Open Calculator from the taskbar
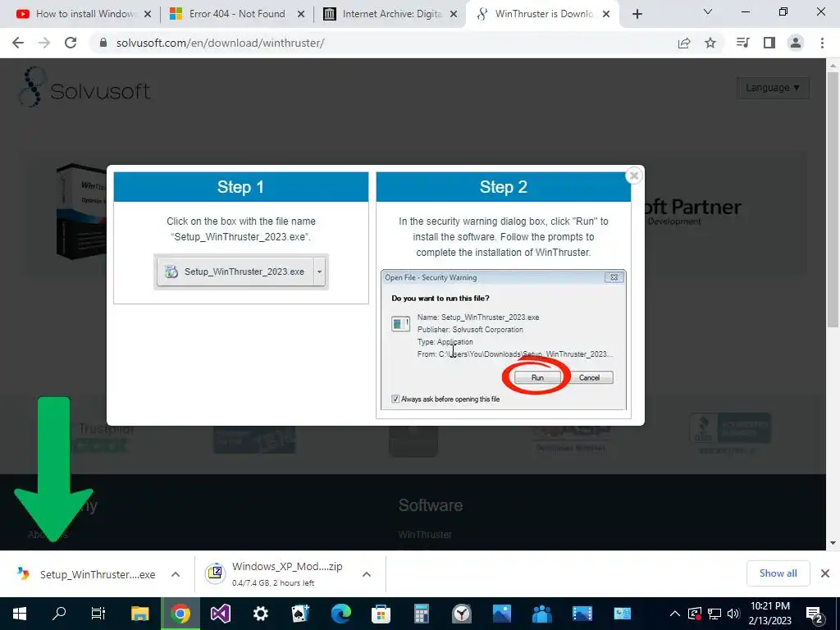Viewport: 840px width, 630px height. coord(421,614)
